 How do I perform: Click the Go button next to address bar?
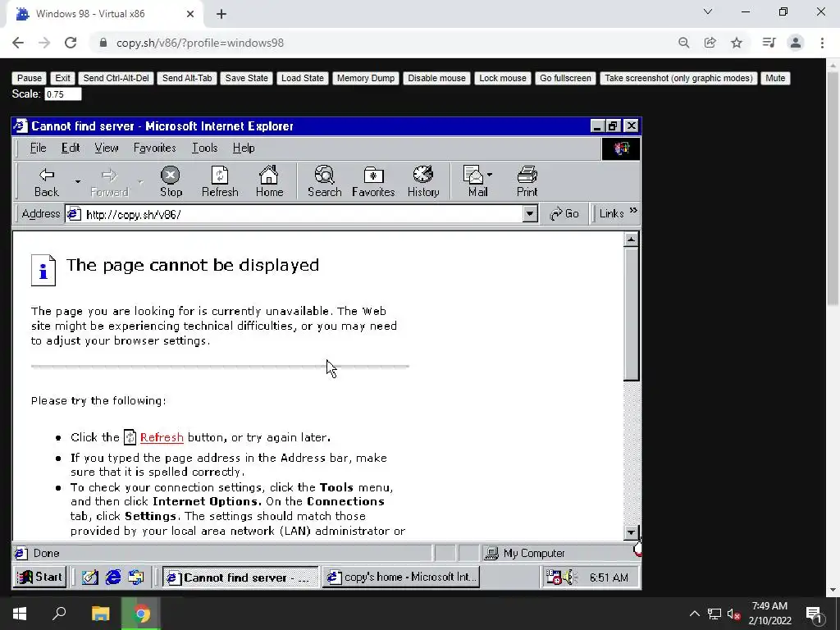[564, 214]
